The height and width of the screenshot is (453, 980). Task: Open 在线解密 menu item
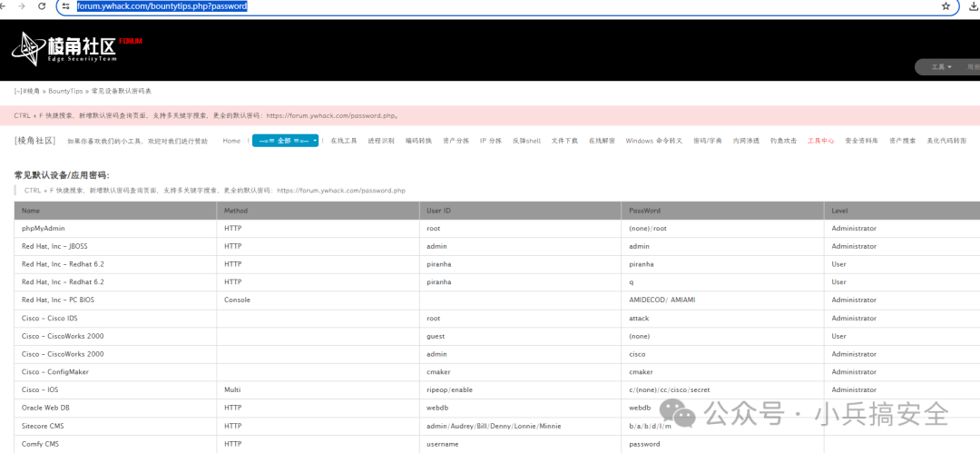click(x=602, y=141)
